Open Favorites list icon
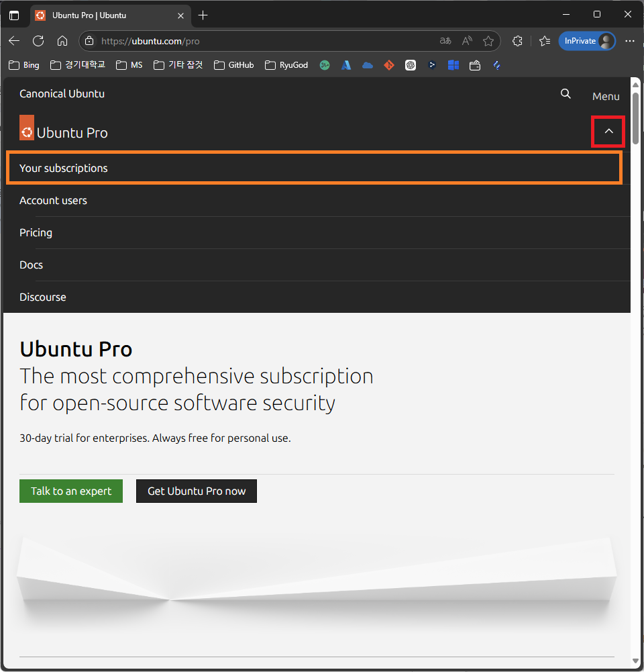 (x=545, y=41)
